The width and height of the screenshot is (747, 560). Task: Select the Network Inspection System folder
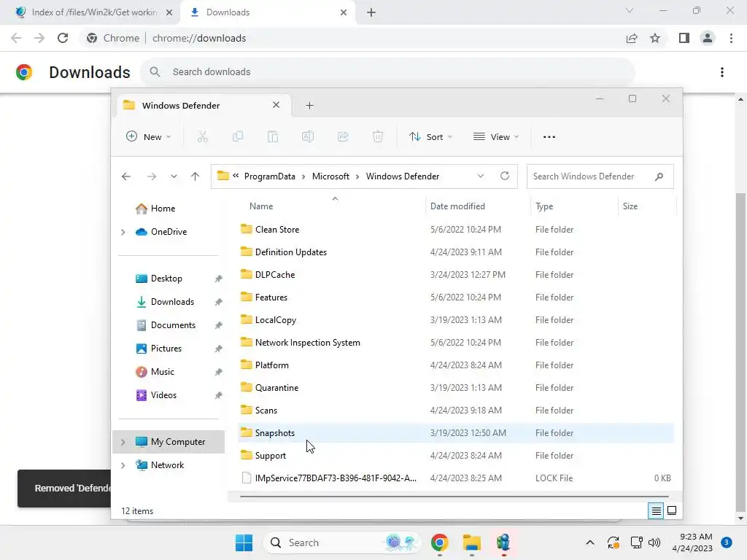point(456,343)
